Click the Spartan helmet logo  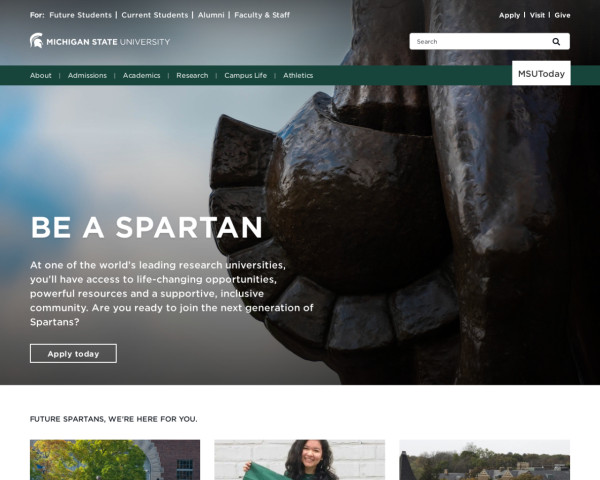pos(36,41)
